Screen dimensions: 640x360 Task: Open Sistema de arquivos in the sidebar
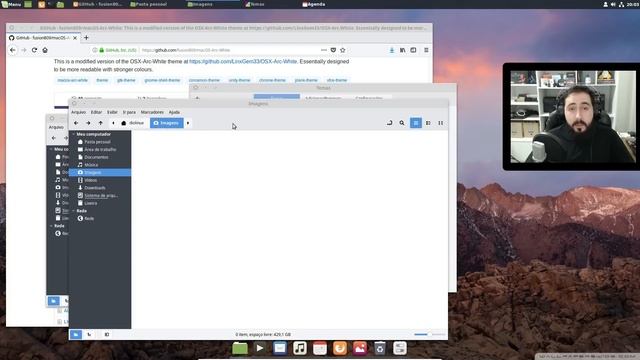click(100, 196)
